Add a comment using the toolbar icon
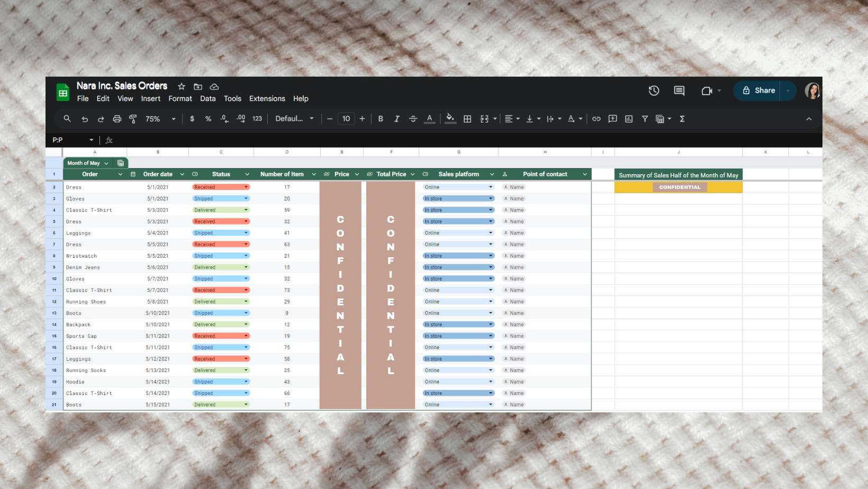868x489 pixels. point(613,119)
